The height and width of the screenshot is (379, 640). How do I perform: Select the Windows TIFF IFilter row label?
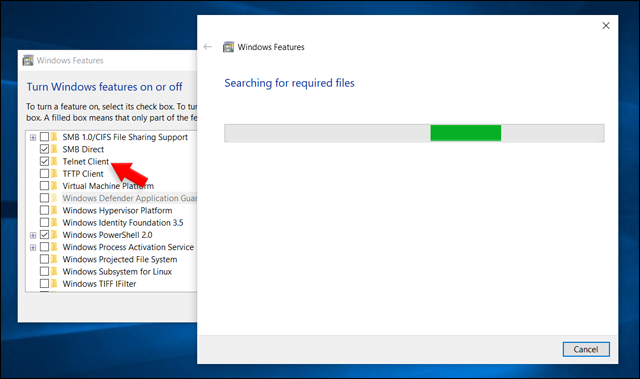(99, 284)
